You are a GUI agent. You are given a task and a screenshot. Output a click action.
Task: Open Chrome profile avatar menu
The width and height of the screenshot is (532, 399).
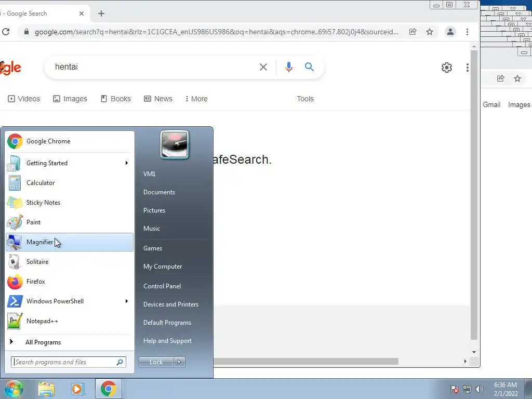coord(450,32)
